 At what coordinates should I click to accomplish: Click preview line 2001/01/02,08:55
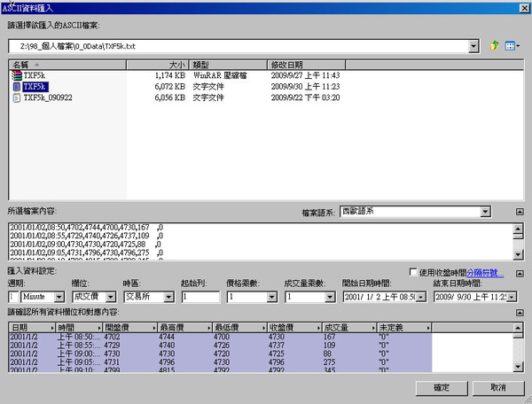(x=87, y=236)
